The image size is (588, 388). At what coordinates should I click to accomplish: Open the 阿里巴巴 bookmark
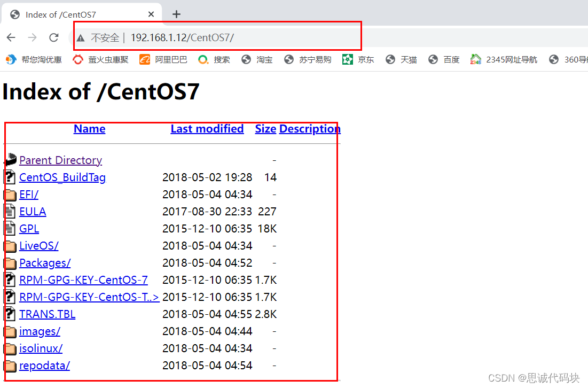pyautogui.click(x=163, y=60)
